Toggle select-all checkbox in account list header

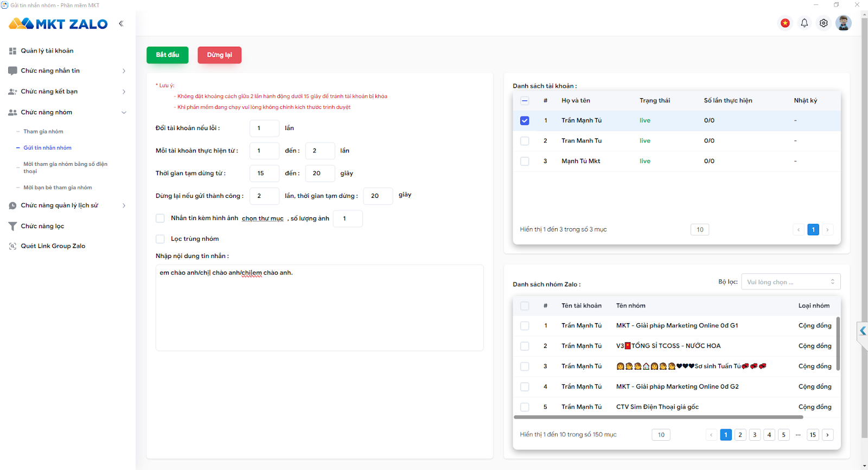click(525, 100)
